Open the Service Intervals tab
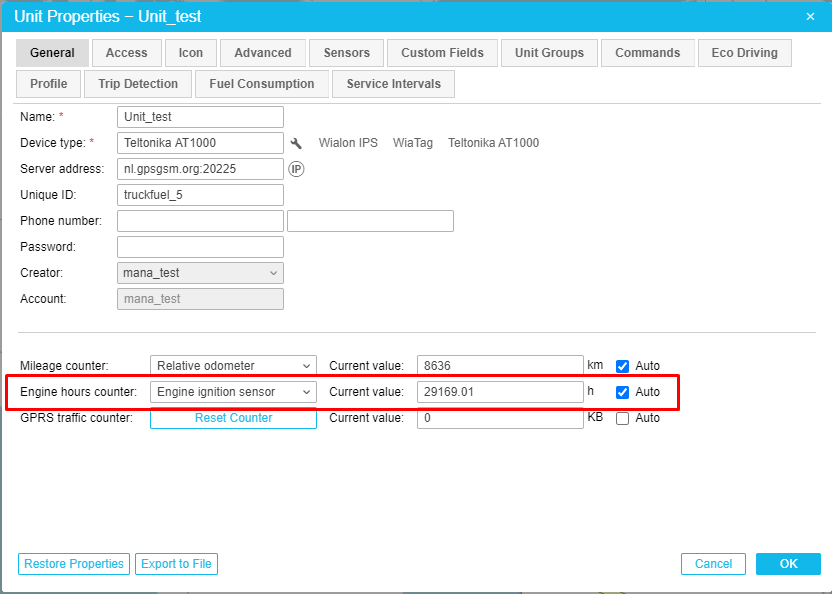The height and width of the screenshot is (594, 832). pyautogui.click(x=393, y=84)
